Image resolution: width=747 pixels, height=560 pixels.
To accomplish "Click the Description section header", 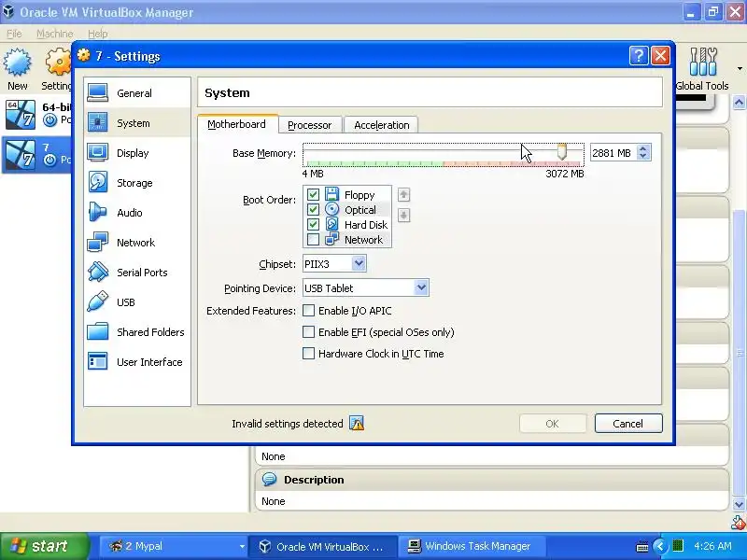I will (492, 479).
